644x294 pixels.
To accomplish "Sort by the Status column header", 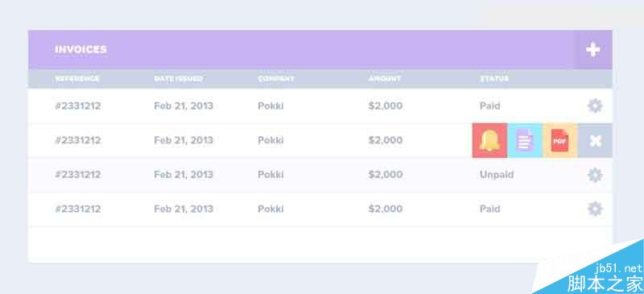I will tap(494, 79).
